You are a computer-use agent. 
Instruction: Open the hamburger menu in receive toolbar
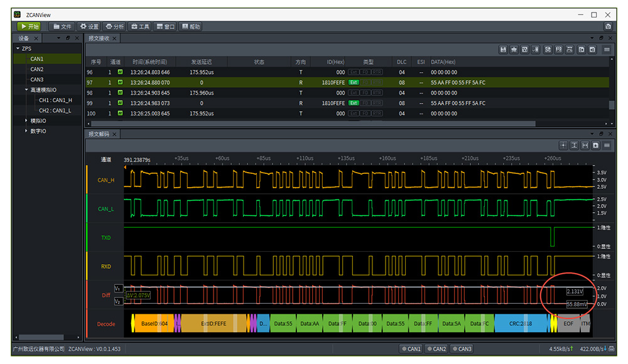pyautogui.click(x=607, y=50)
